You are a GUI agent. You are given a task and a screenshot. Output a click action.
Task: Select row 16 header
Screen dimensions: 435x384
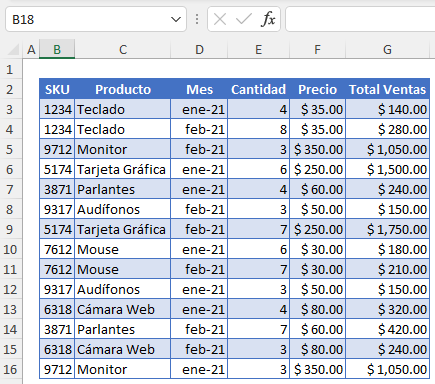10,369
